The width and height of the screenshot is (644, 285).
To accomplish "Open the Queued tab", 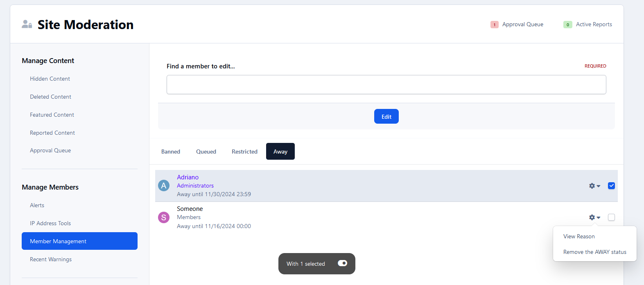I will [x=206, y=152].
